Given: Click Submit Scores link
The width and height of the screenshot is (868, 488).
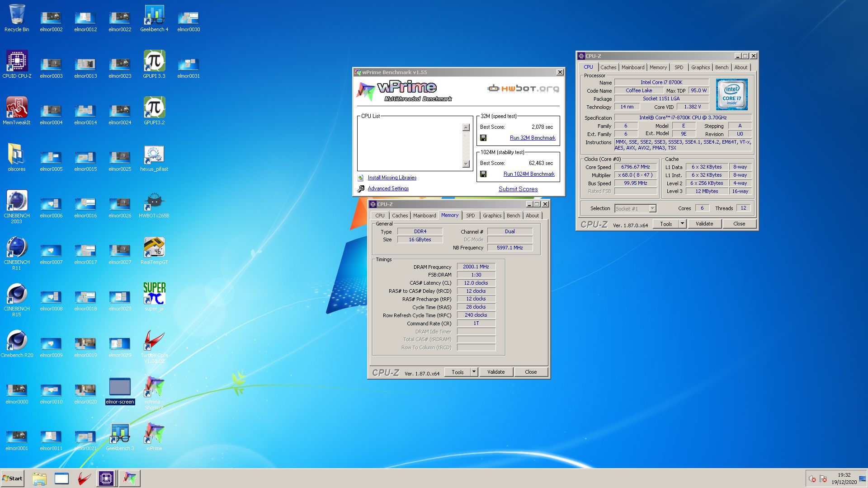Looking at the screenshot, I should [x=518, y=189].
